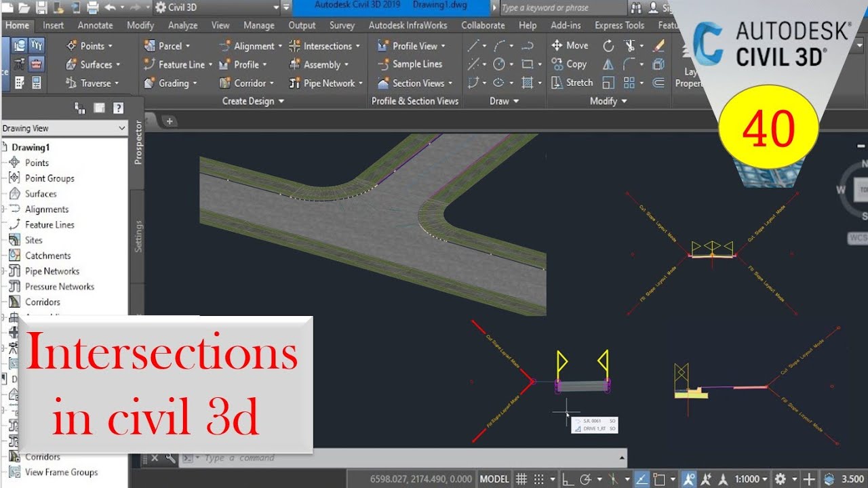868x488 pixels.
Task: Open the Collaborate ribbon tab
Action: tap(483, 25)
